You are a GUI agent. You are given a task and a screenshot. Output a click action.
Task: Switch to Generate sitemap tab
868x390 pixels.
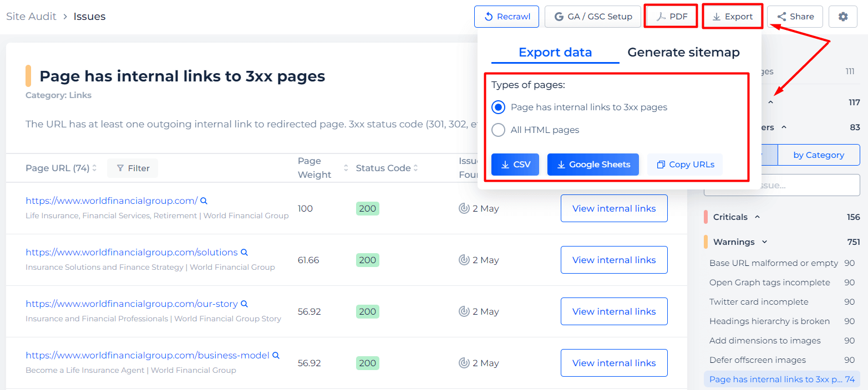click(683, 52)
